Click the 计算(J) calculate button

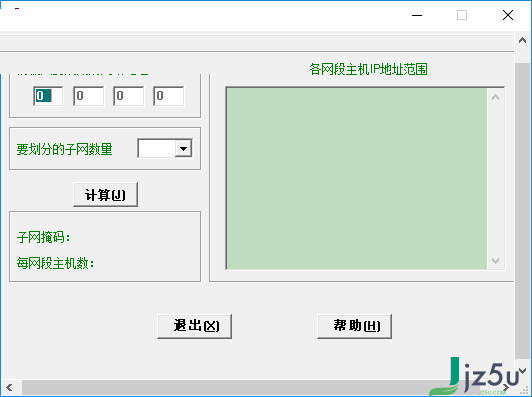[x=106, y=194]
